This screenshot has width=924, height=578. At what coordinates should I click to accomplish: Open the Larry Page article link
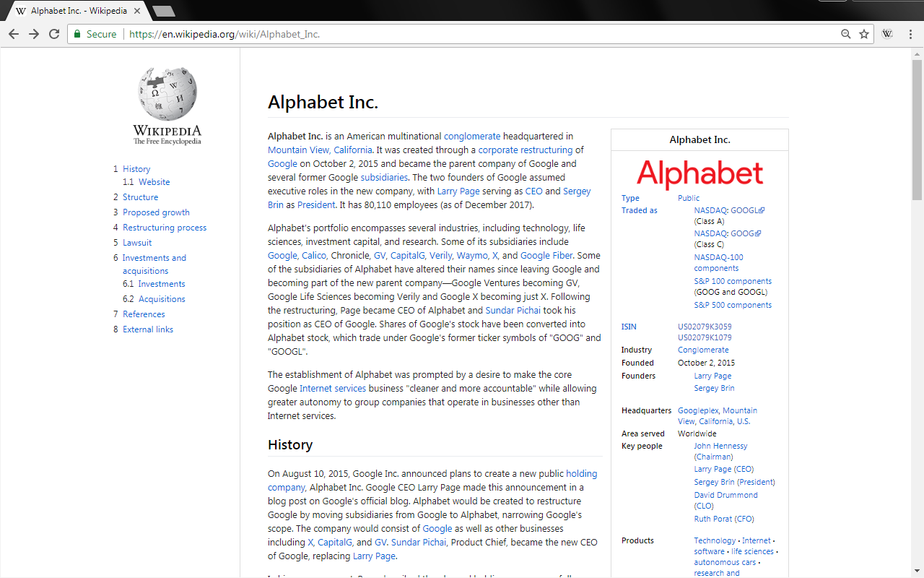pos(458,191)
